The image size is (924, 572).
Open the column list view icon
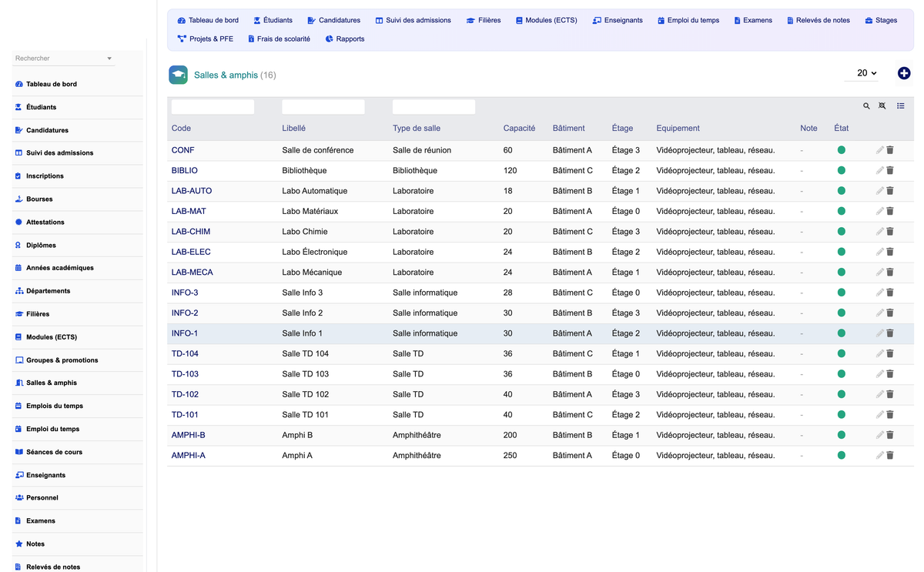(901, 106)
